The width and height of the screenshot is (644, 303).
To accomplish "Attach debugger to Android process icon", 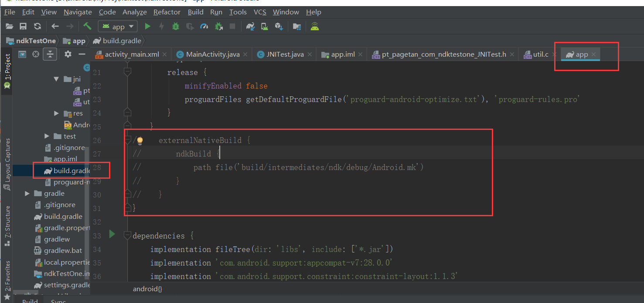I will tap(218, 27).
